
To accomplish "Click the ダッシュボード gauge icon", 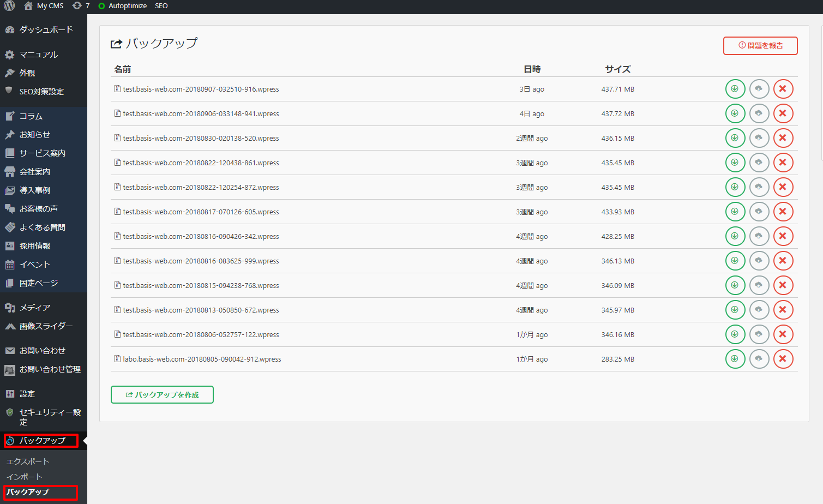I will [x=10, y=30].
